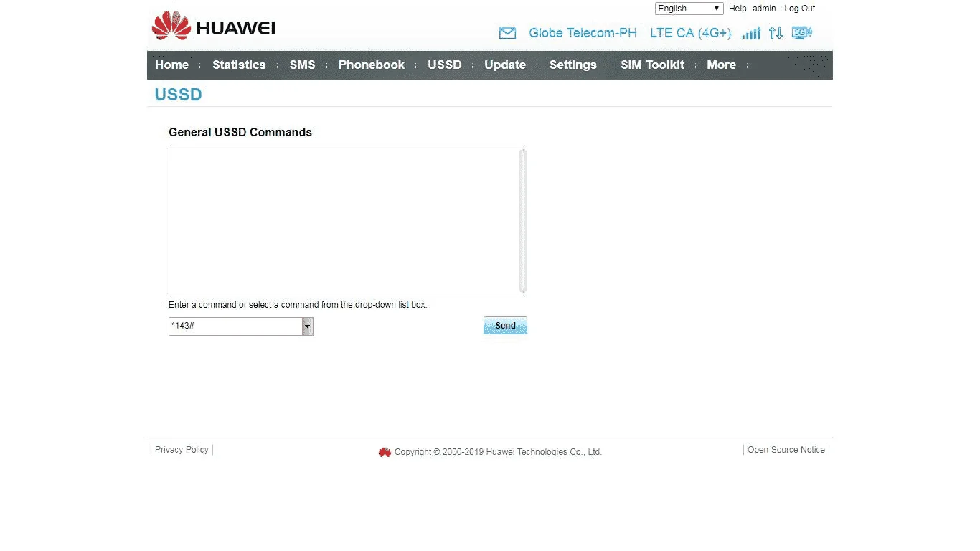Viewport: 980px width, 551px height.
Task: Click the small Huawei logo in footer
Action: [385, 452]
